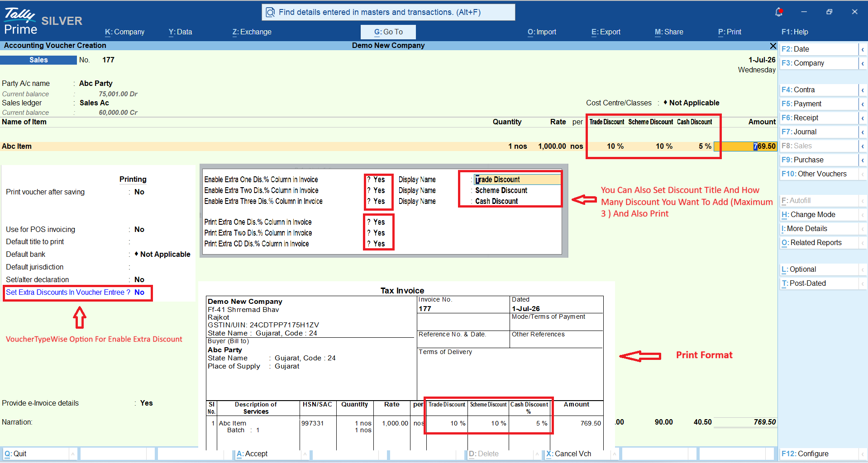
Task: Open I: More Details
Action: tap(819, 228)
